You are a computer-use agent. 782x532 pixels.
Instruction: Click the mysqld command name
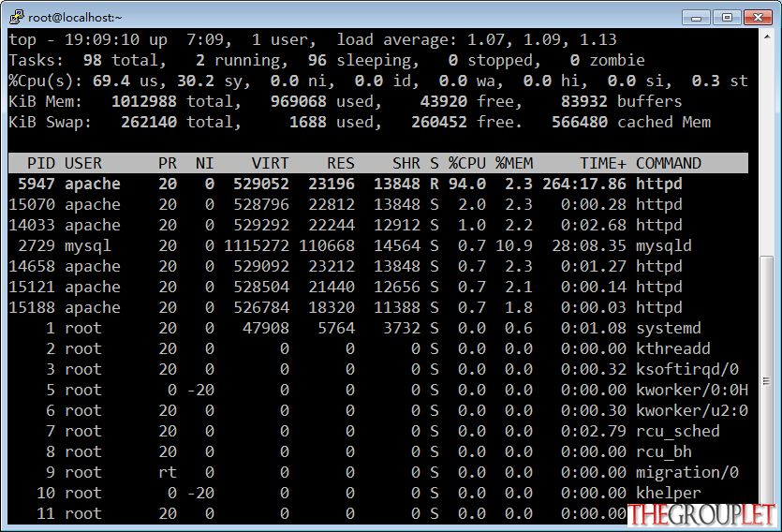coord(664,245)
